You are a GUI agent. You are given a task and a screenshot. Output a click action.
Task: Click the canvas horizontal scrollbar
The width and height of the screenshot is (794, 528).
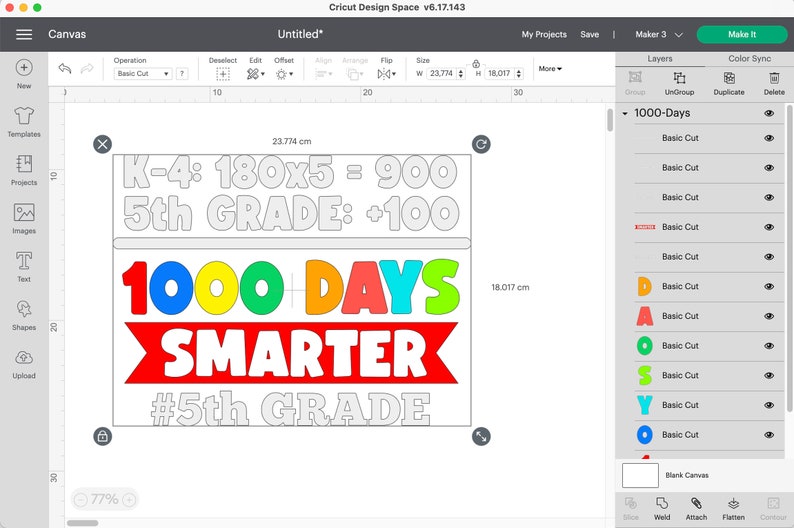click(x=83, y=523)
